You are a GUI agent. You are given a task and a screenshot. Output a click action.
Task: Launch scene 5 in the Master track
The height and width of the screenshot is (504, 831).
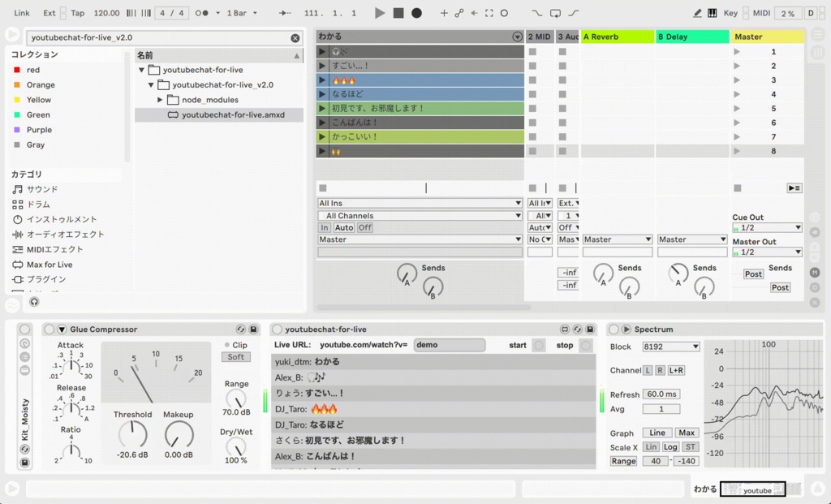pos(737,108)
